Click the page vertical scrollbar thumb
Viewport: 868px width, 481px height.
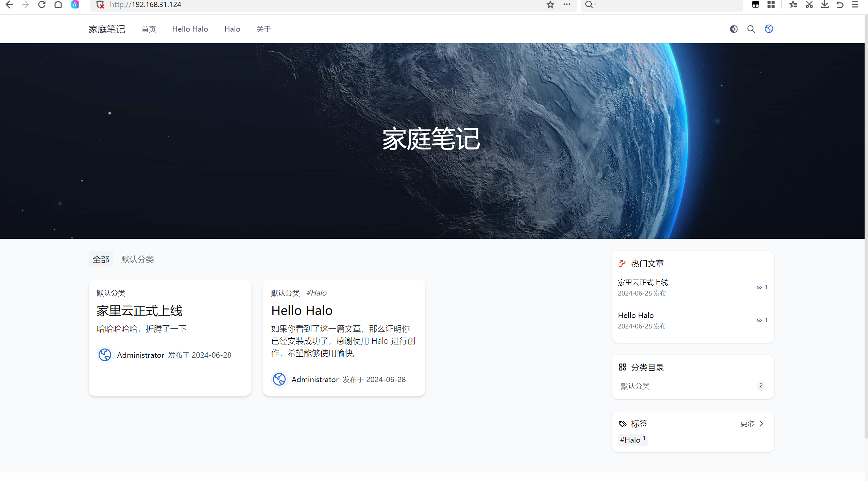pos(866,226)
